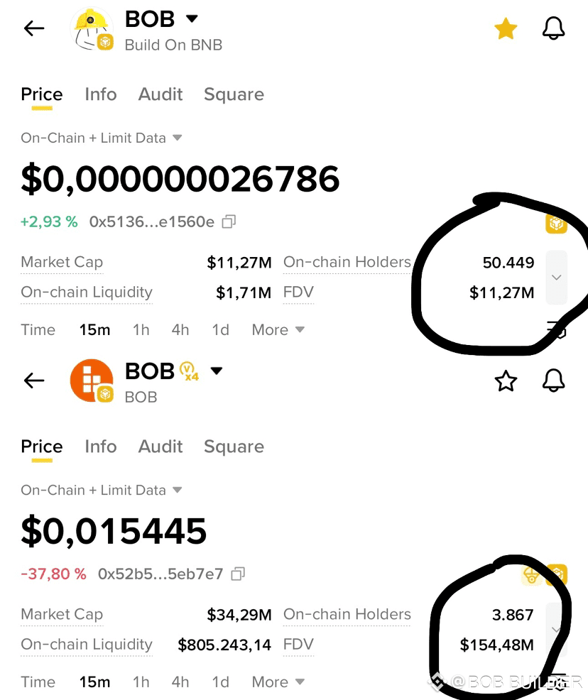Open price alerts bell for Build On BNB
Screen dimensions: 588x700
[553, 28]
